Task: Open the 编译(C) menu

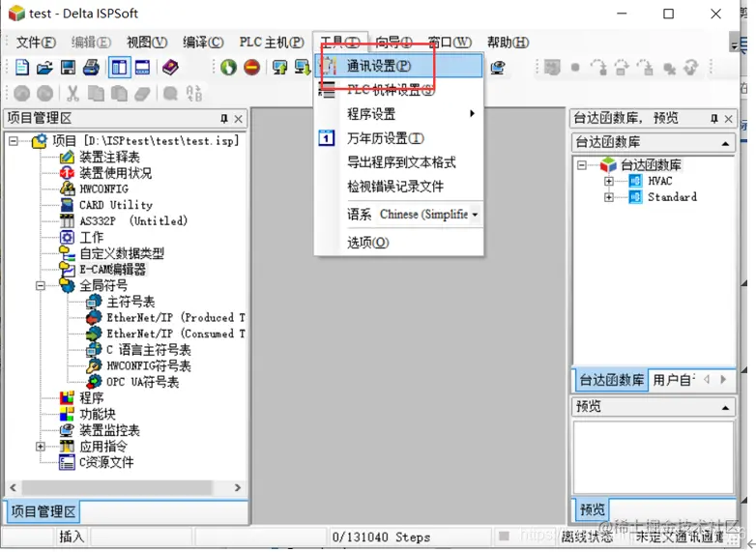Action: [x=203, y=43]
